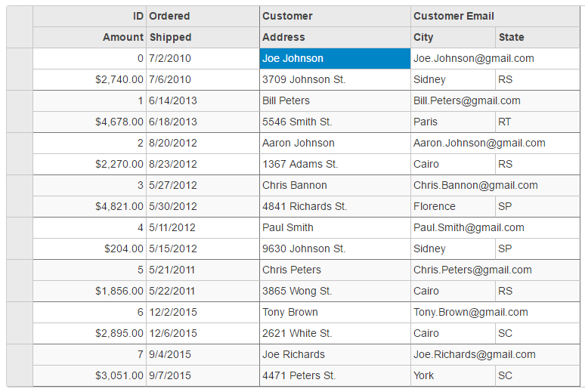The width and height of the screenshot is (585, 392).
Task: Select the Amount column header
Action: pos(89,37)
